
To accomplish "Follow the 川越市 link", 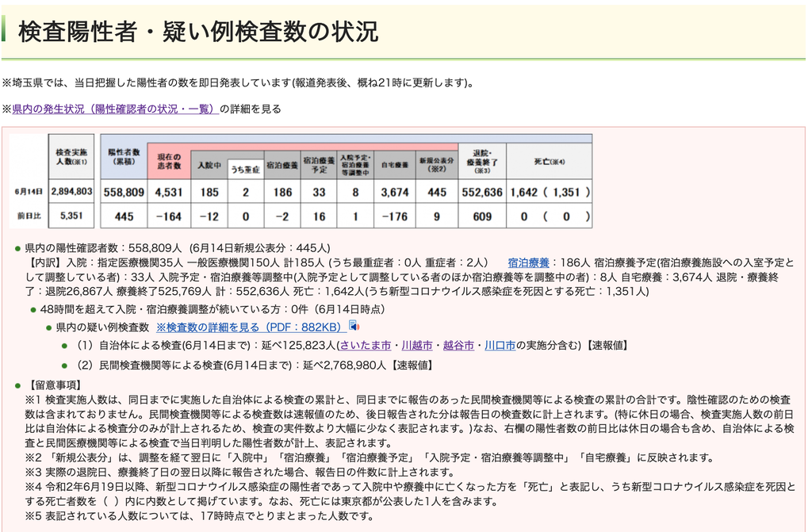I will (417, 345).
